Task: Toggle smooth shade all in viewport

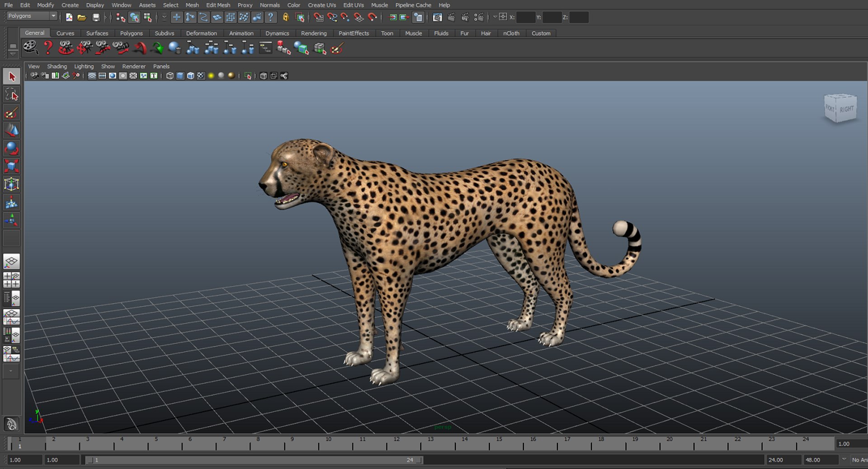Action: point(180,76)
